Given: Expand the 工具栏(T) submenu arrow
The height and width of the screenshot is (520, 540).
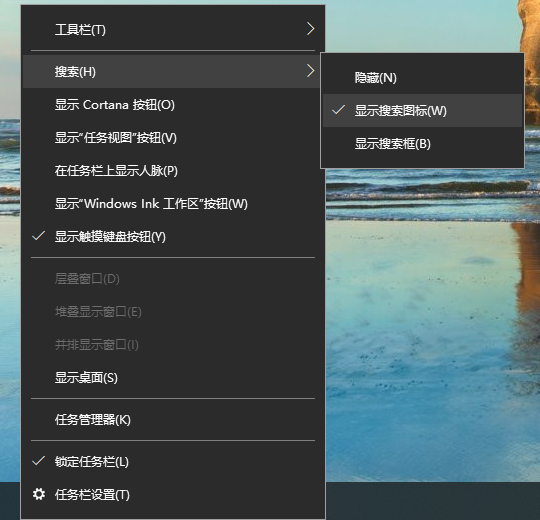Looking at the screenshot, I should point(310,29).
